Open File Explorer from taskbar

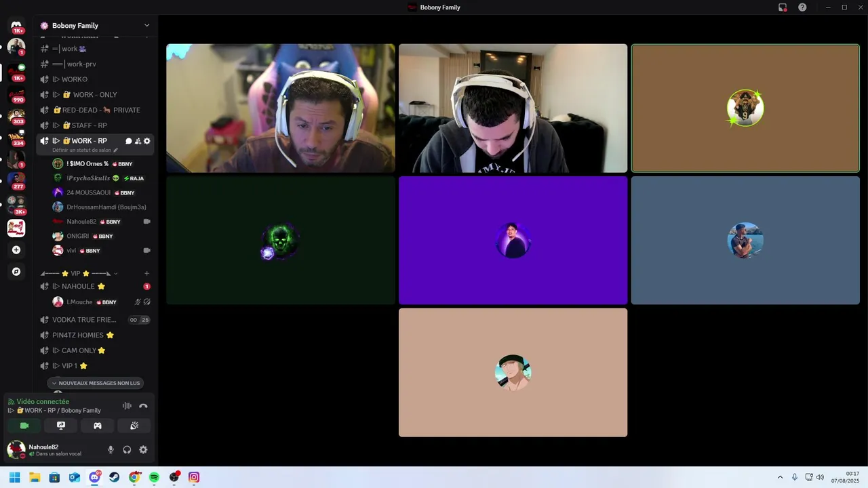point(35,477)
